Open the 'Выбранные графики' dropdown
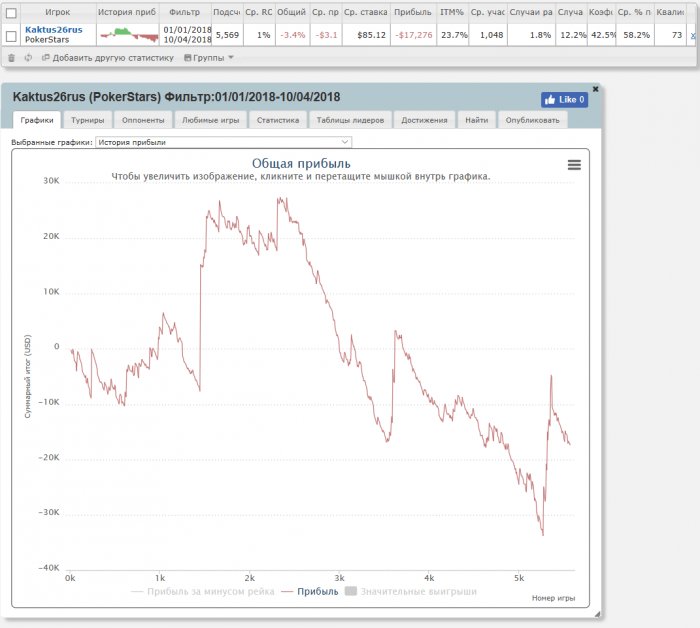Screen dimensions: 700x628 pyautogui.click(x=222, y=142)
